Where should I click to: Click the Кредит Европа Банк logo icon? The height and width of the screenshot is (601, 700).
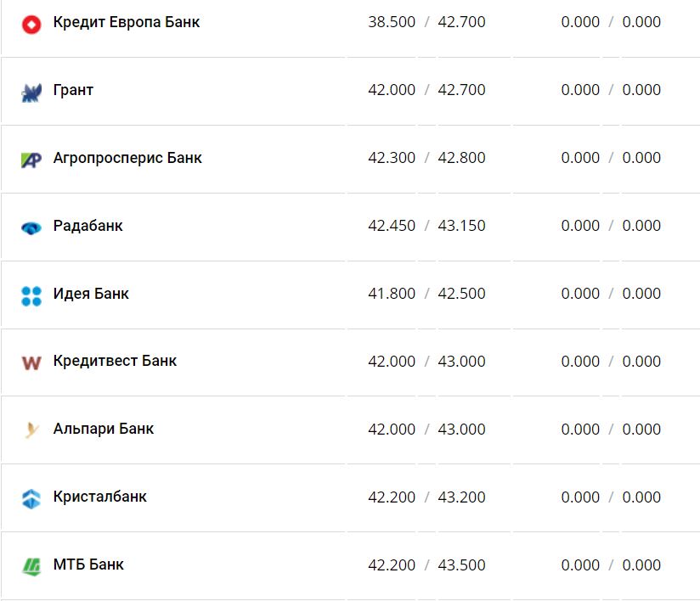pos(31,24)
